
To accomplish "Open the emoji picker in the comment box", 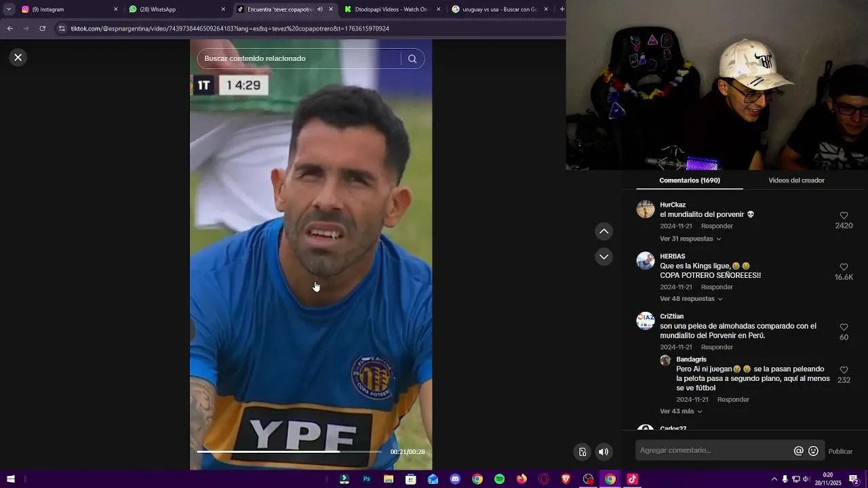I will click(813, 451).
